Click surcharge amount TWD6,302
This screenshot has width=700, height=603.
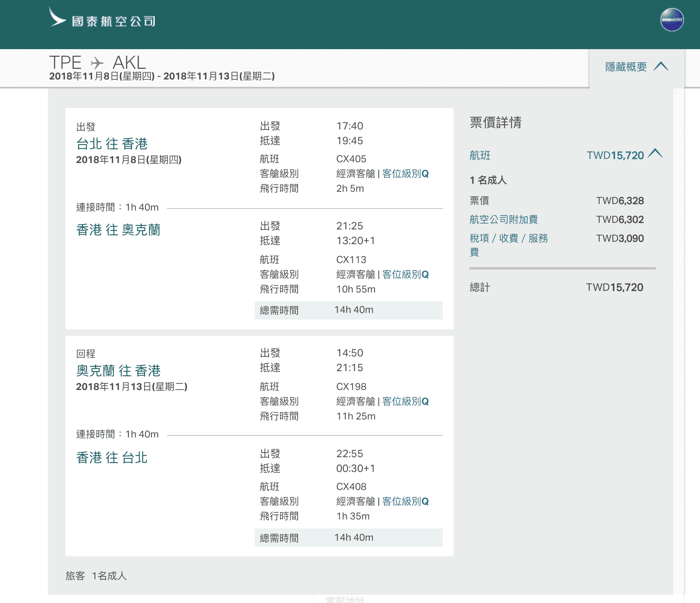pyautogui.click(x=620, y=220)
